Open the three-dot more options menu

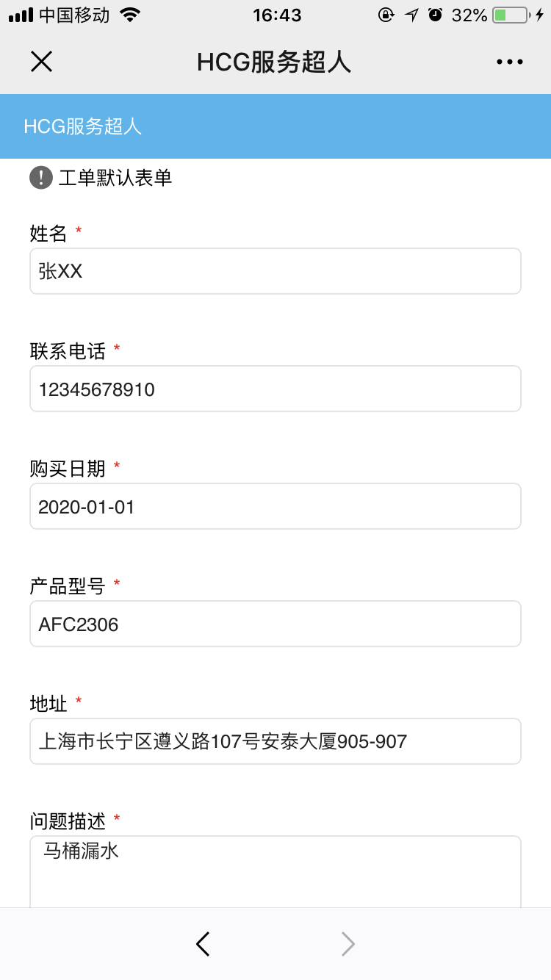(x=509, y=62)
